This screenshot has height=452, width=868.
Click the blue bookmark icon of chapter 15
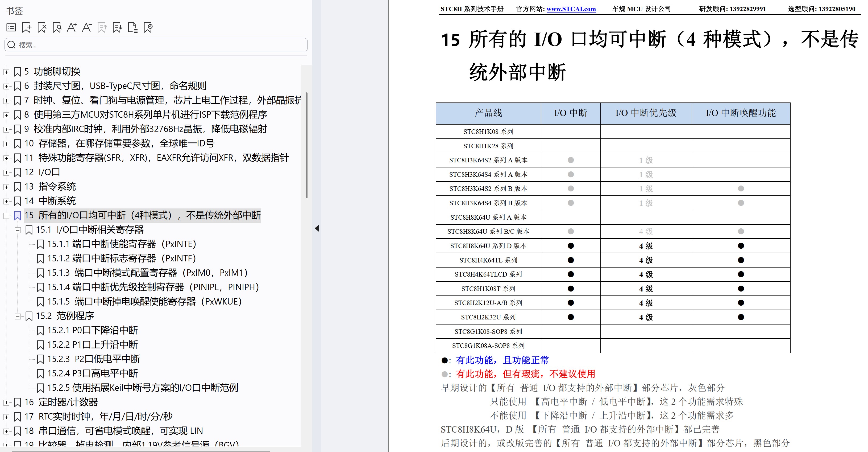click(18, 216)
